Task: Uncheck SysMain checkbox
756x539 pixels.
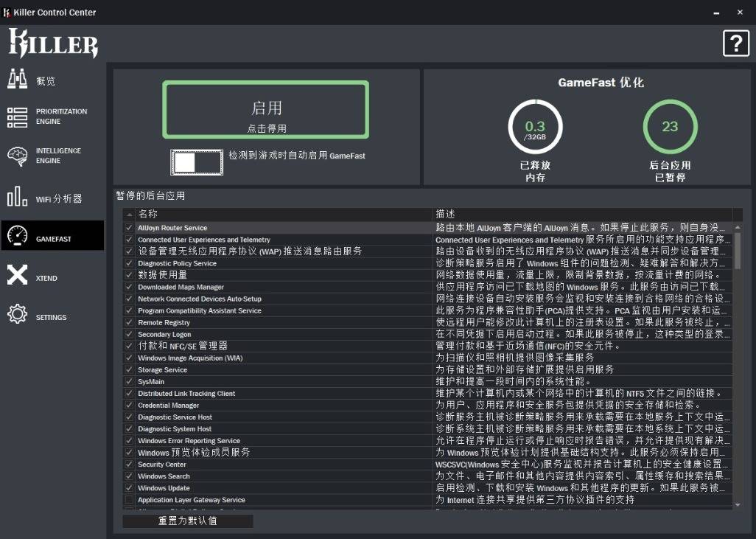Action: [129, 381]
